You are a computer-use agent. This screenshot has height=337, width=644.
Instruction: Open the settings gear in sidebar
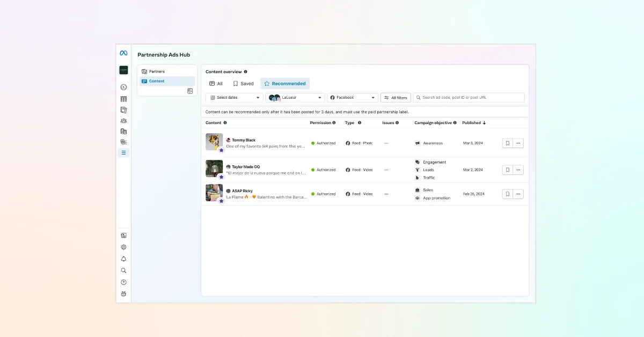[123, 247]
